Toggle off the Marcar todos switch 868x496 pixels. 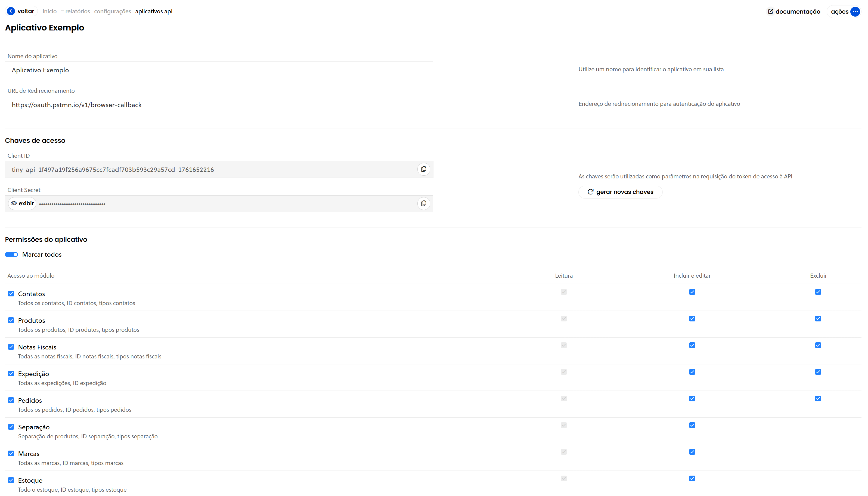(11, 255)
